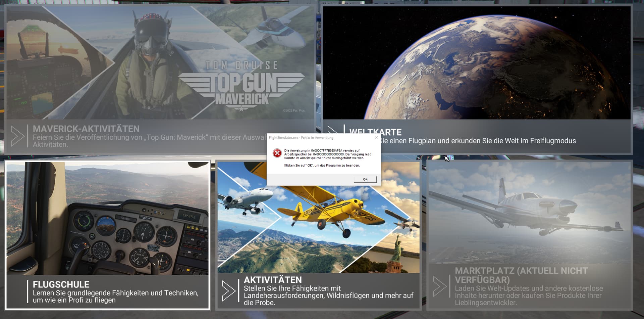Select the Weltkarte heading
The image size is (644, 319).
[x=375, y=132]
